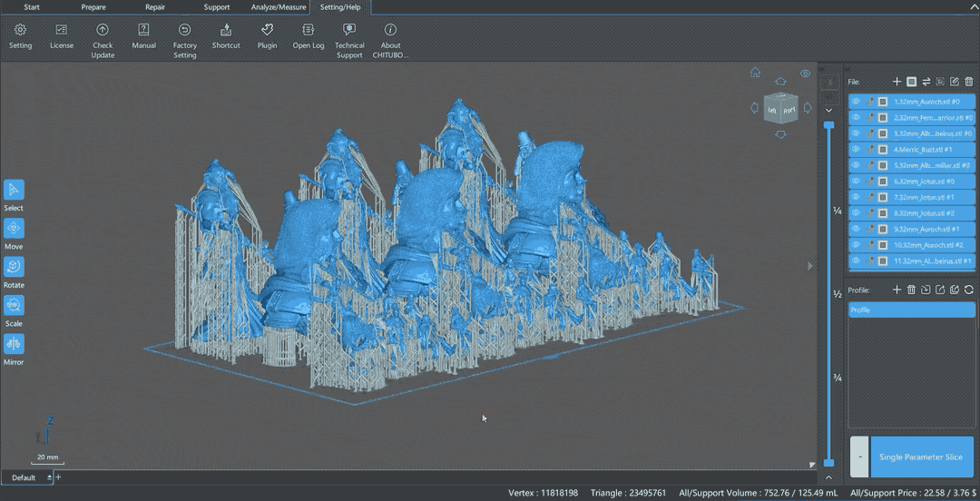Import a profile with the import icon
This screenshot has width=980, height=501.
pos(926,290)
